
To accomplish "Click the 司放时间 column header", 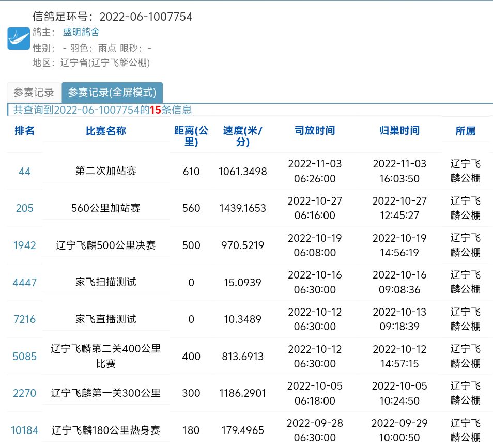I will 314,131.
